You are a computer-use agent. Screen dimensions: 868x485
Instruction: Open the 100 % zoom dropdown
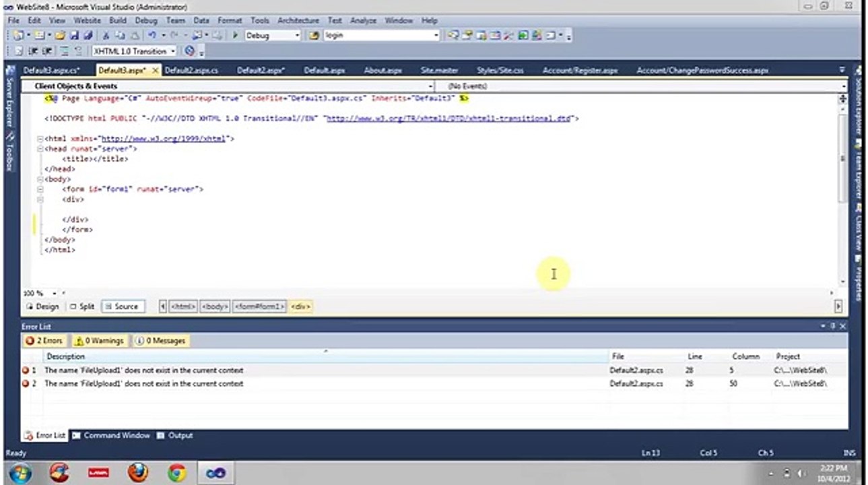[x=55, y=294]
